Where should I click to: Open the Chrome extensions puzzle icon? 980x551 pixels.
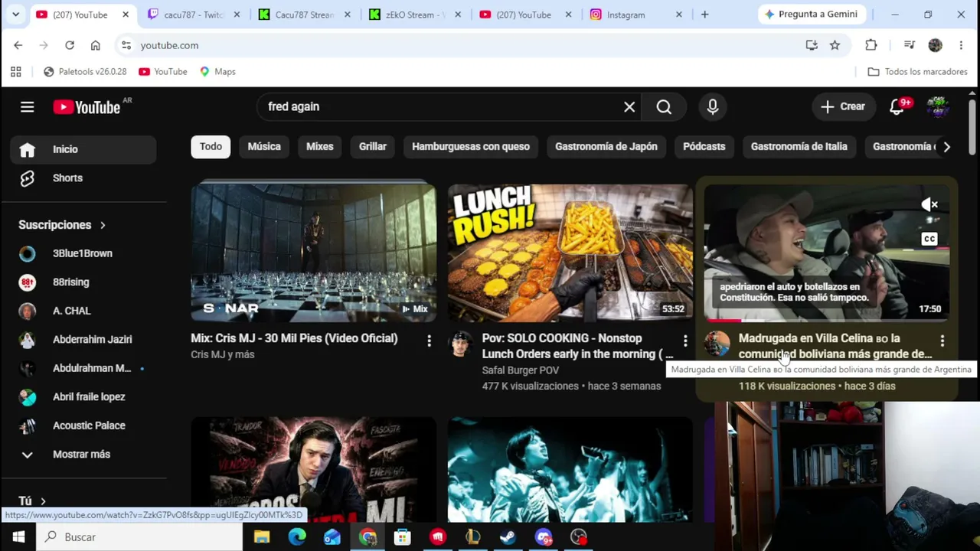(x=871, y=45)
